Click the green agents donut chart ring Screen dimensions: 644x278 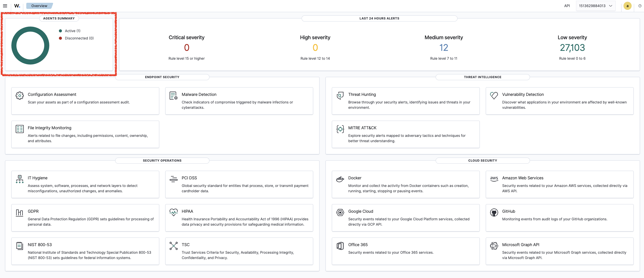[x=14, y=46]
